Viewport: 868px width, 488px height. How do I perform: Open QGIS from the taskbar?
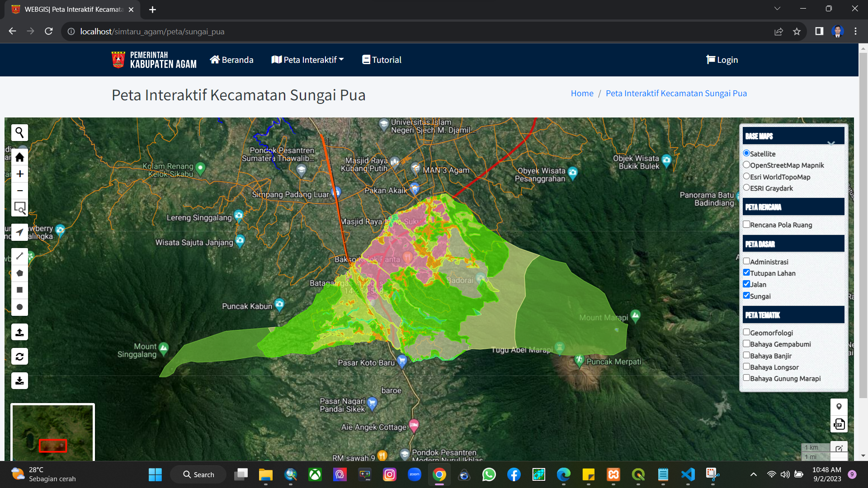coord(638,474)
